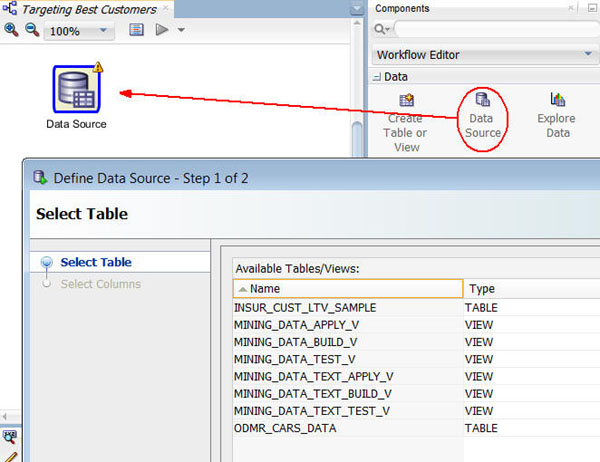Click the Select Table wizard step
The image size is (600, 462).
pos(96,262)
